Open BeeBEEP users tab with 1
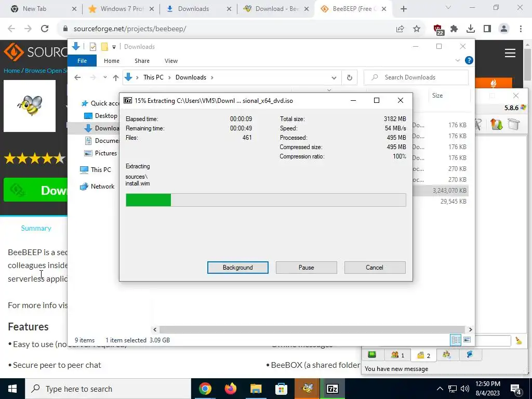 point(397,355)
